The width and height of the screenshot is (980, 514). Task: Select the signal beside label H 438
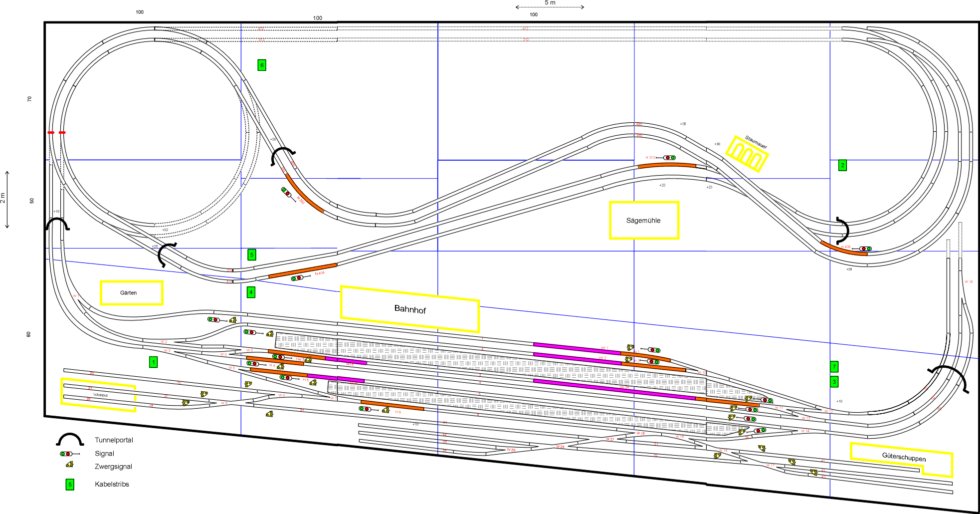[x=865, y=249]
